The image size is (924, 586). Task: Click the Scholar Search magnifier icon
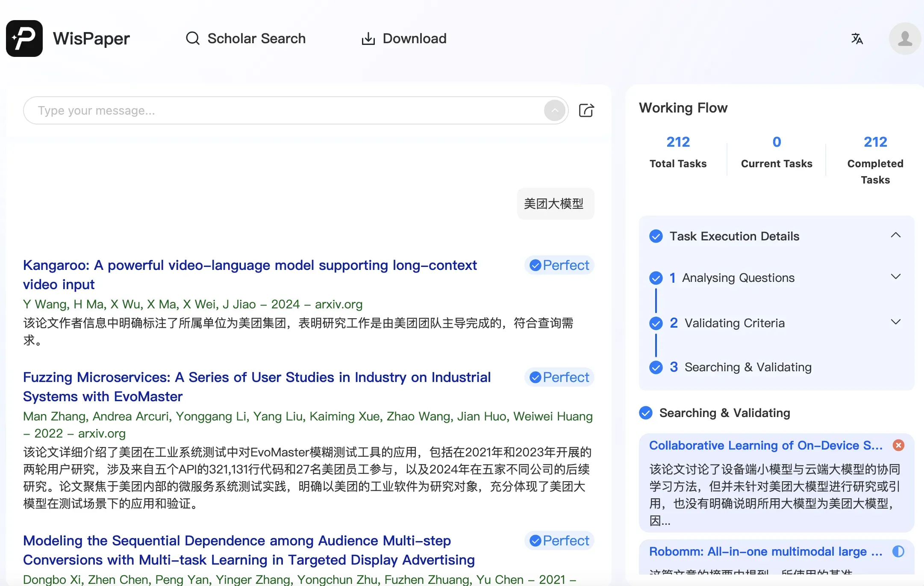(x=192, y=38)
